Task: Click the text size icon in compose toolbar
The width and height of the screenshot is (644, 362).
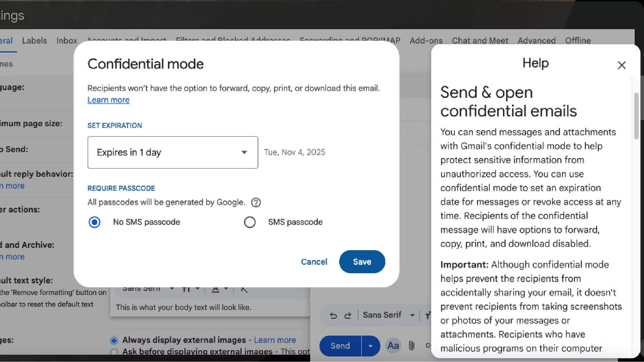Action: point(428,315)
